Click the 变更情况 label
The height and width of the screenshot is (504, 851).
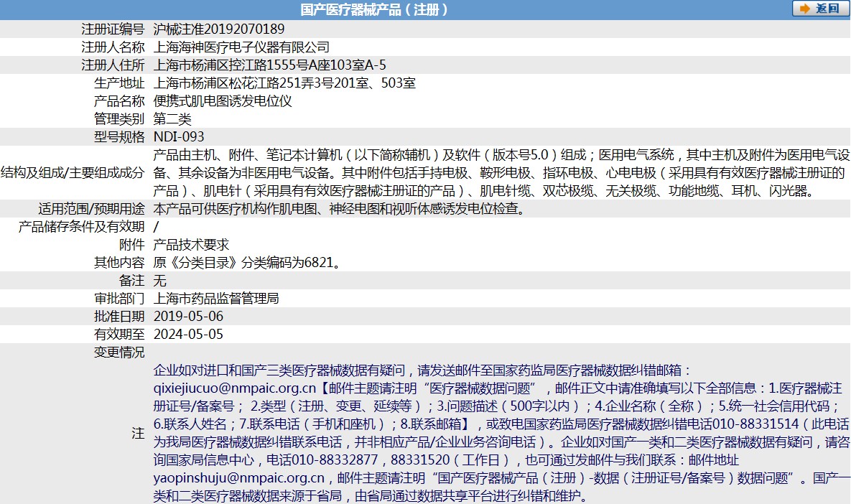119,352
